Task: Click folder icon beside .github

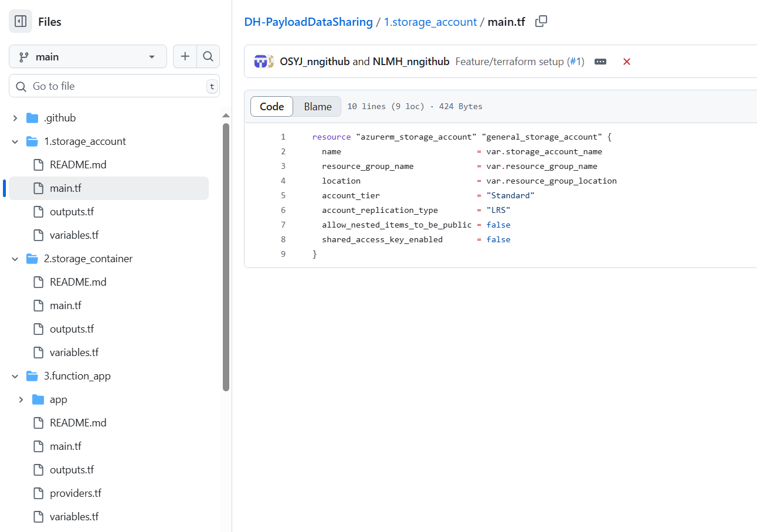Action: point(32,118)
